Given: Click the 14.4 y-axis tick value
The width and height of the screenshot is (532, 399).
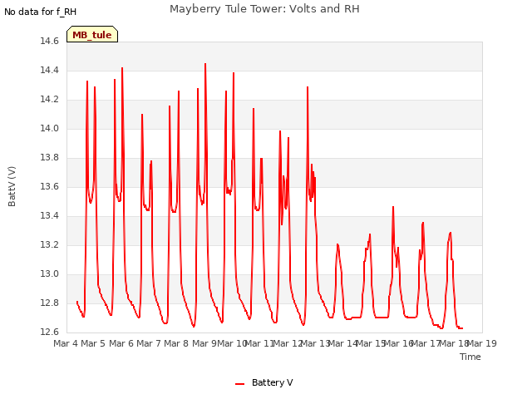Looking at the screenshot, I should (x=50, y=71).
